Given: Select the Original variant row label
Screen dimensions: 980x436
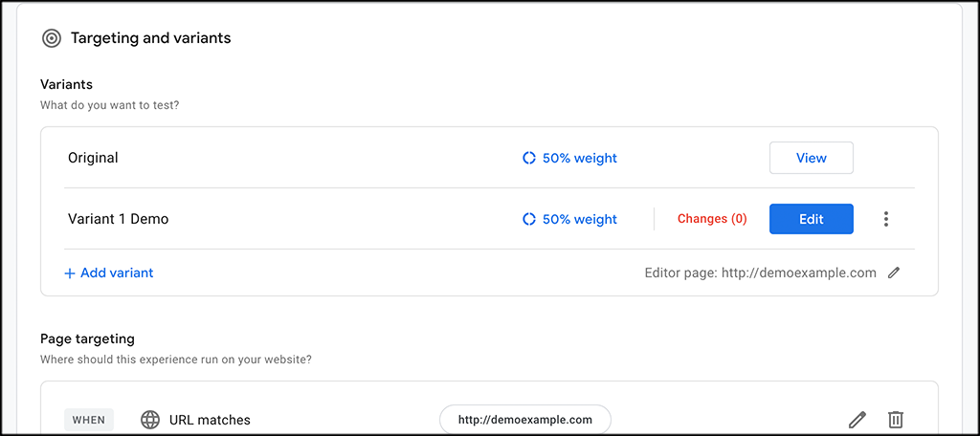Looking at the screenshot, I should click(93, 158).
